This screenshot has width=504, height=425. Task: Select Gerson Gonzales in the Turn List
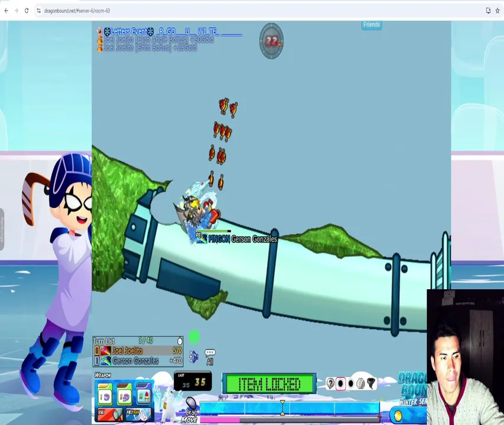138,361
